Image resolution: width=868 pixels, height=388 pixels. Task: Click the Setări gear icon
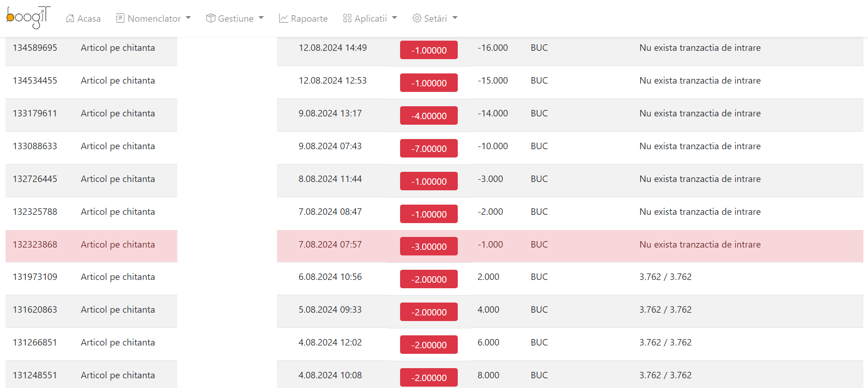pos(417,18)
